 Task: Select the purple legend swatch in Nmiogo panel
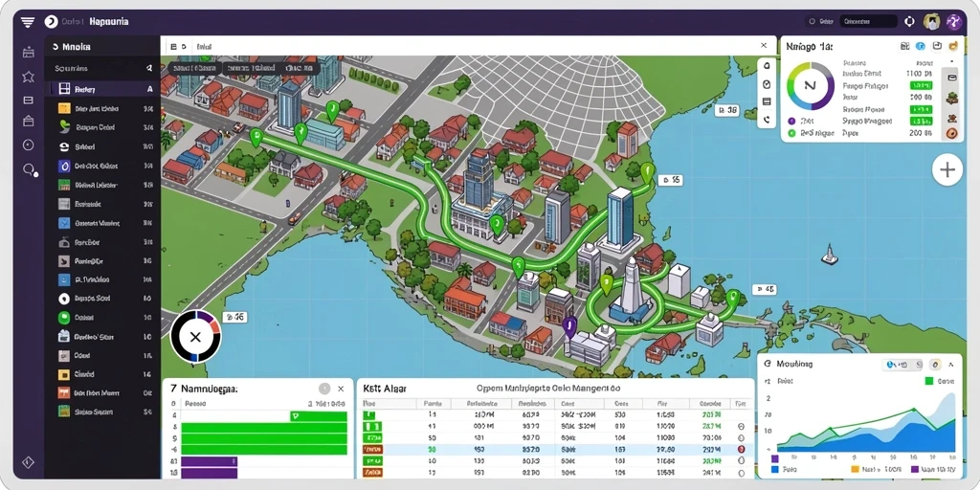tap(791, 121)
